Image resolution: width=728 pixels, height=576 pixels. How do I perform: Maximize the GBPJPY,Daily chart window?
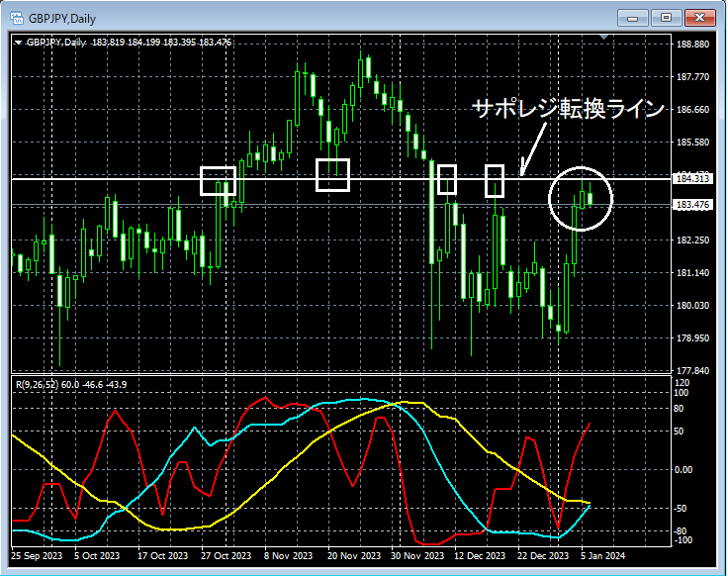(x=666, y=18)
